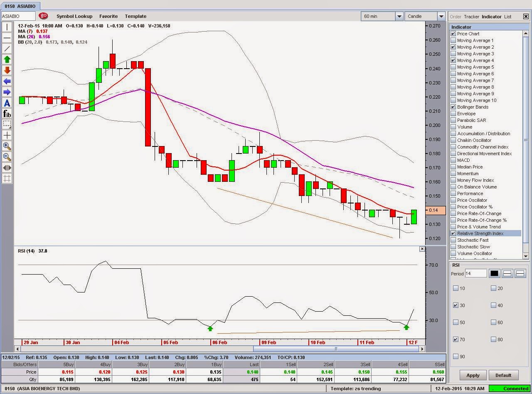Screen dimensions: 532x394
Task: Select the blue right arrow marker tool
Action: click(x=7, y=92)
